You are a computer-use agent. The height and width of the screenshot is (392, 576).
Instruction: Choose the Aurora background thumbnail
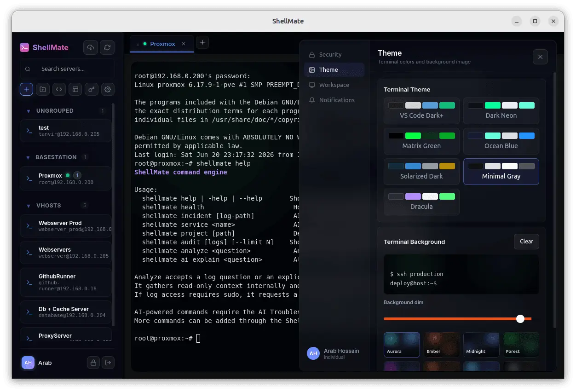[402, 345]
